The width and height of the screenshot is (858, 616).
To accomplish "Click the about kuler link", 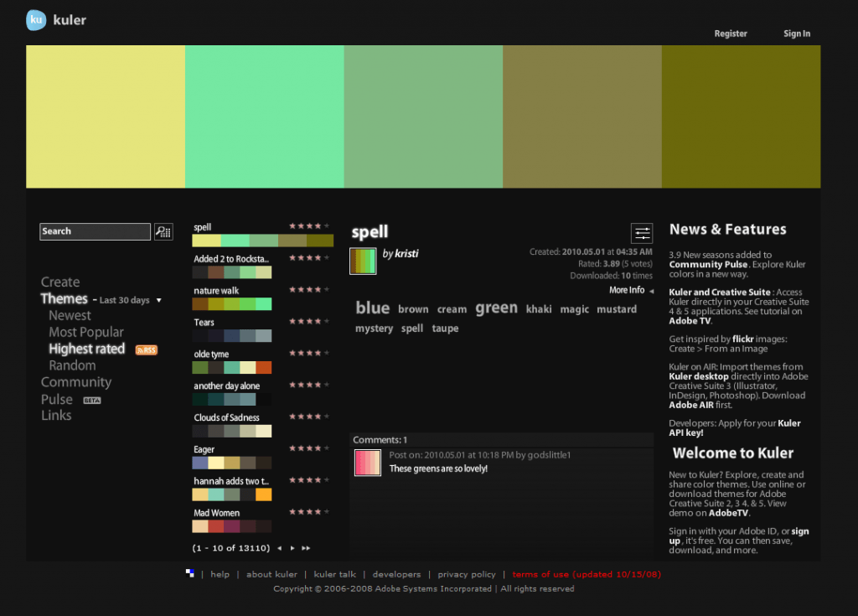I will pos(272,574).
